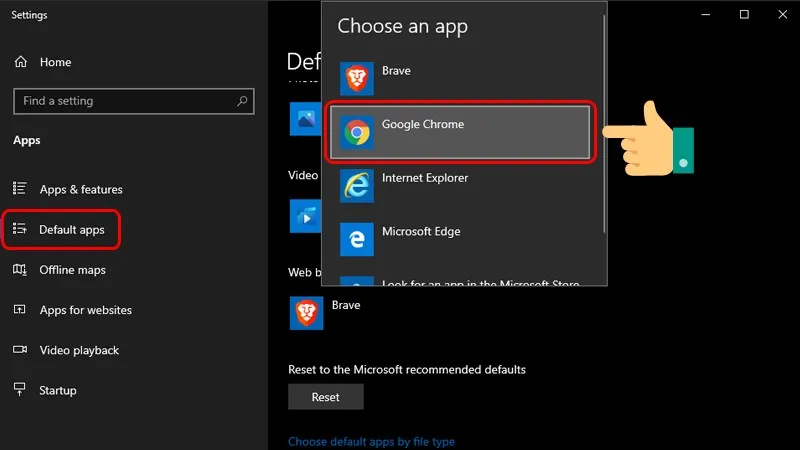Image resolution: width=800 pixels, height=450 pixels.
Task: Pick Internet Explorer from the list
Action: coord(424,179)
